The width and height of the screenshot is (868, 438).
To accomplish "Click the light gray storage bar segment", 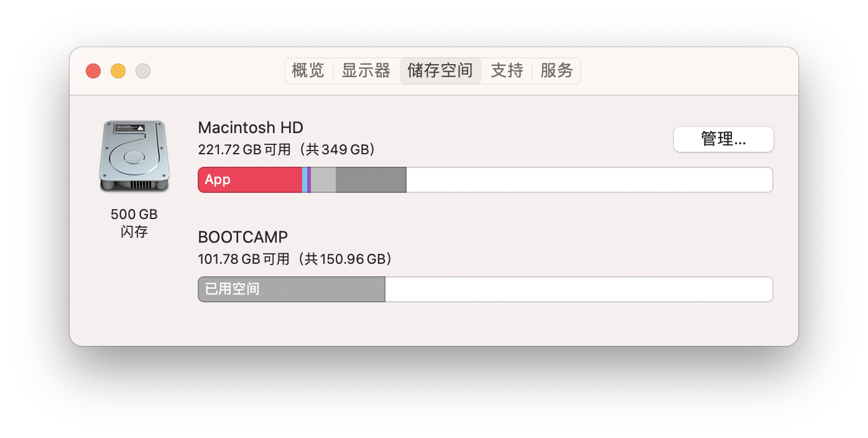I will click(323, 180).
